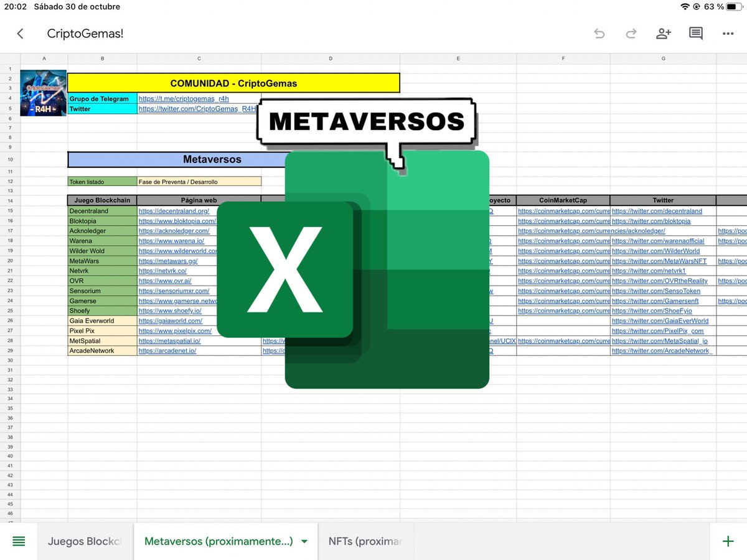The width and height of the screenshot is (747, 560).
Task: Open the twitter.com/netvrk1 link
Action: [x=649, y=271]
